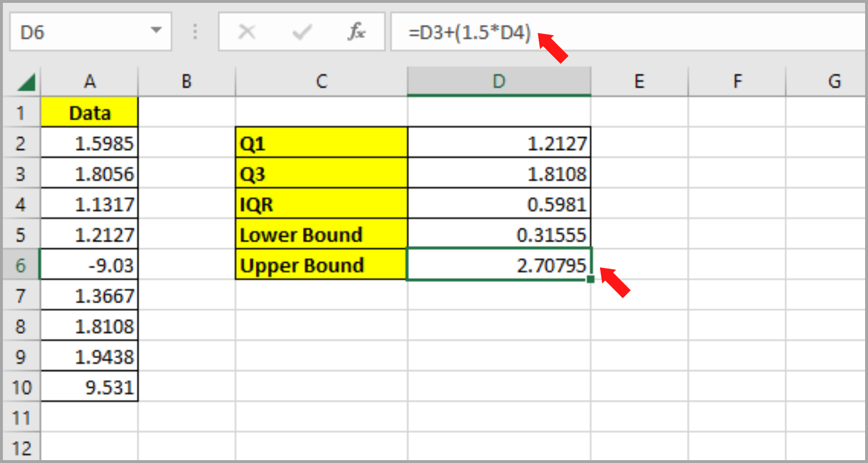The width and height of the screenshot is (868, 463).
Task: Click the Lower Bound label cell
Action: (321, 234)
